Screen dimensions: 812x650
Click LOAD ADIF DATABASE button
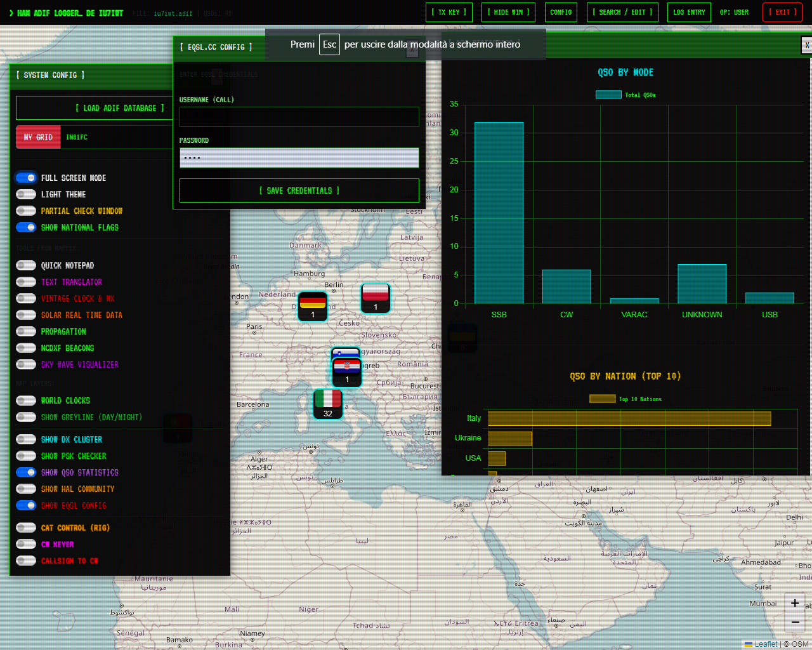coord(120,108)
